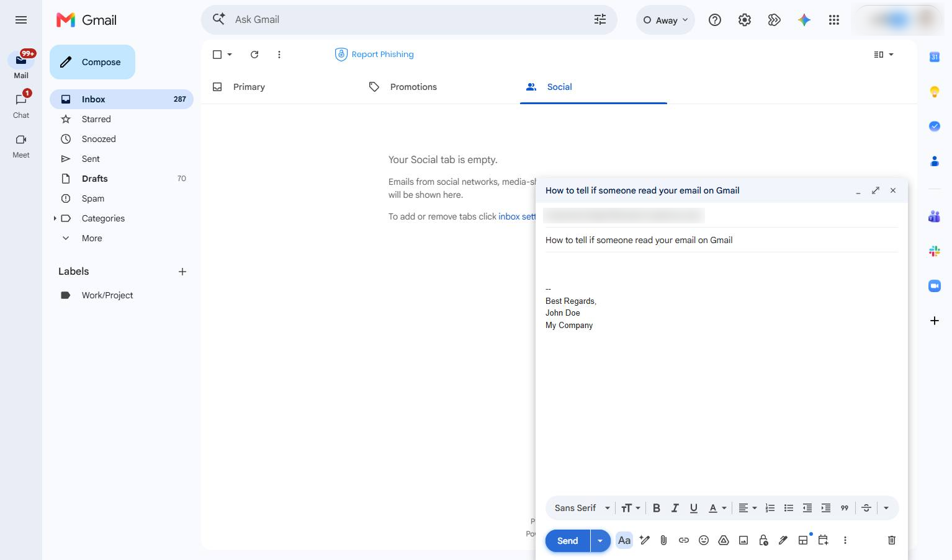Image resolution: width=952 pixels, height=560 pixels.
Task: Insert signature using the pen icon
Action: tap(783, 540)
